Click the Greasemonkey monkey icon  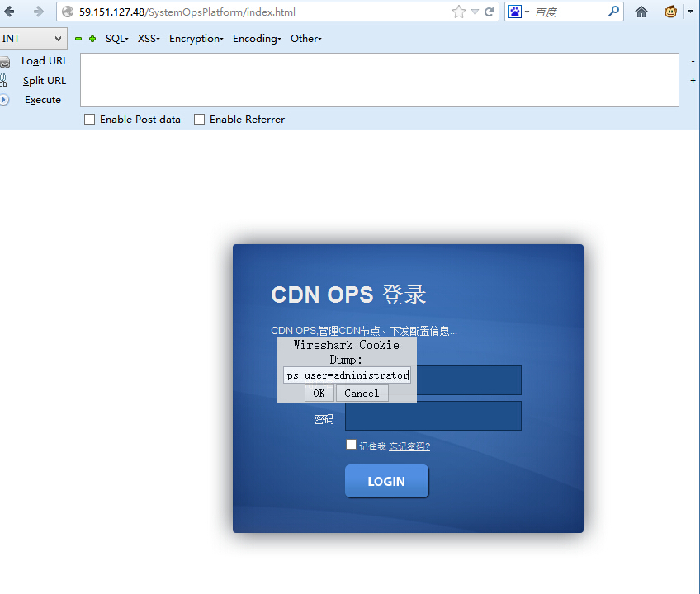click(670, 12)
